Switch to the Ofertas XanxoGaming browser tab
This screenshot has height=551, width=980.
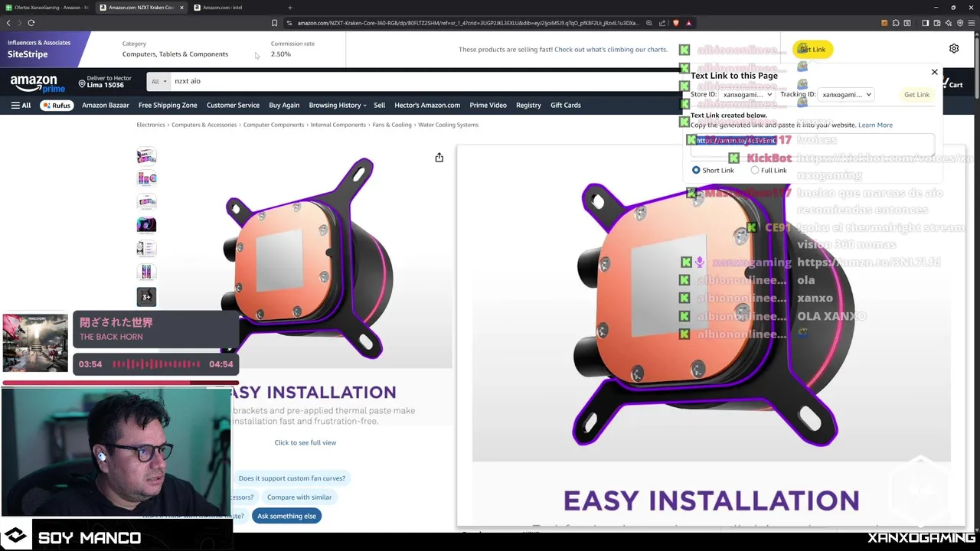tap(47, 8)
